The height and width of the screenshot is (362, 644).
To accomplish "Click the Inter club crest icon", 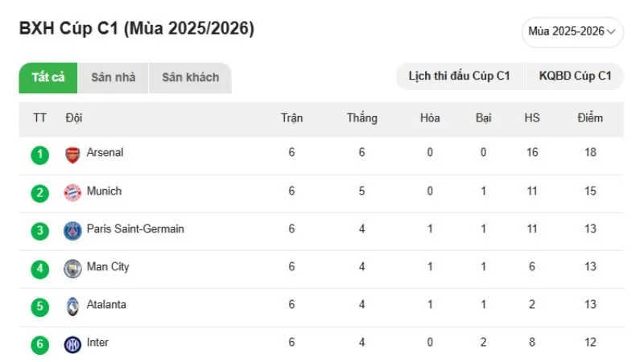I will [x=72, y=344].
